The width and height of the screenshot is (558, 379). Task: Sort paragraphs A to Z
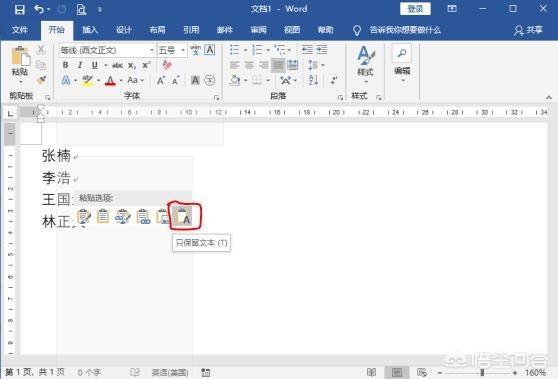(x=313, y=80)
